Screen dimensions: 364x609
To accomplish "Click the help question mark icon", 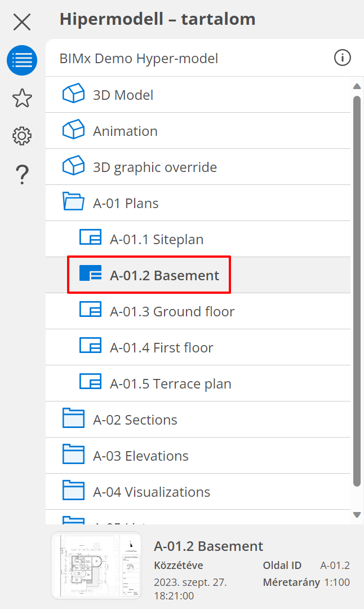I will (x=22, y=174).
